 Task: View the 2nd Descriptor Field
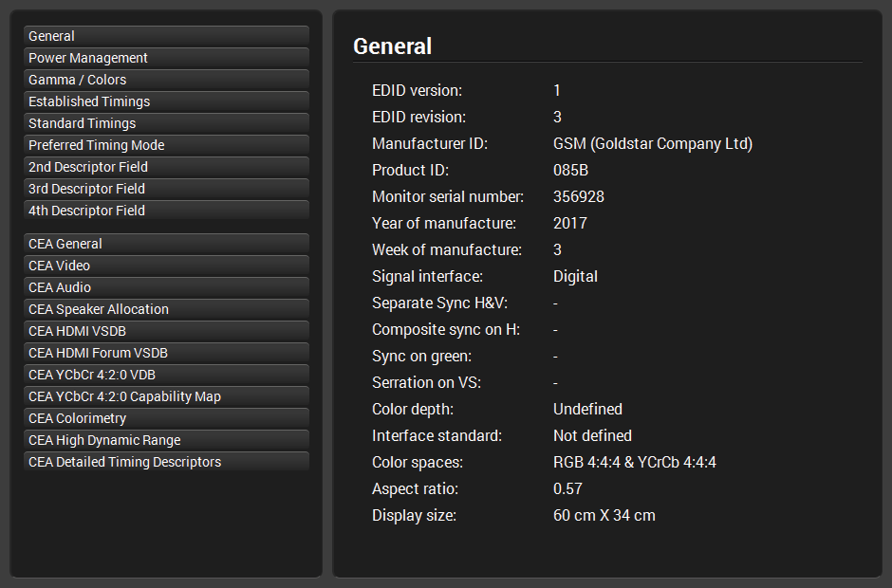[166, 167]
